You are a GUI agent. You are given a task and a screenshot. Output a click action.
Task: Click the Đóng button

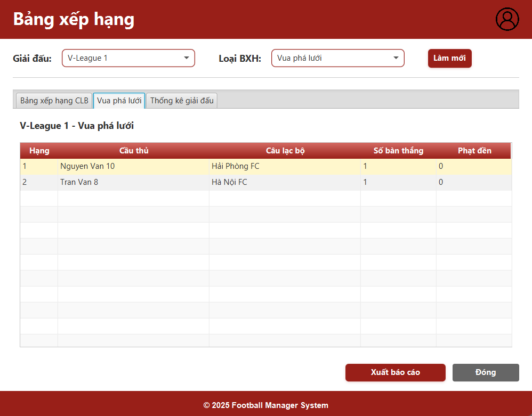485,372
